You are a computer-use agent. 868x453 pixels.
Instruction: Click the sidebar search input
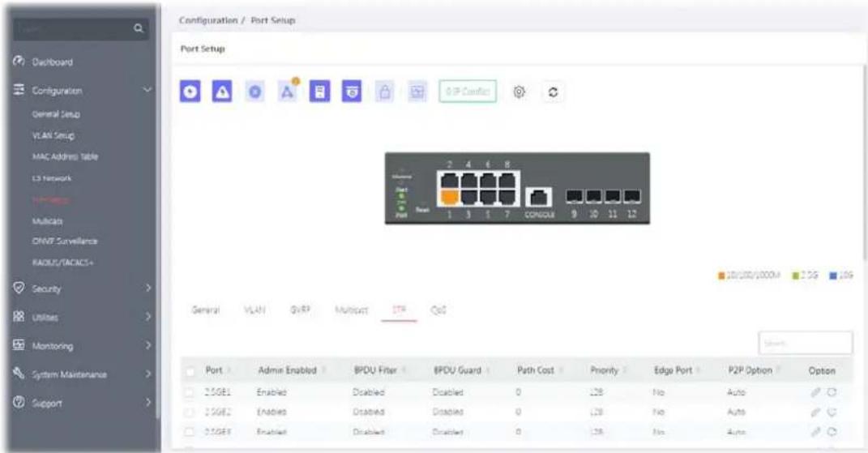tap(74, 28)
